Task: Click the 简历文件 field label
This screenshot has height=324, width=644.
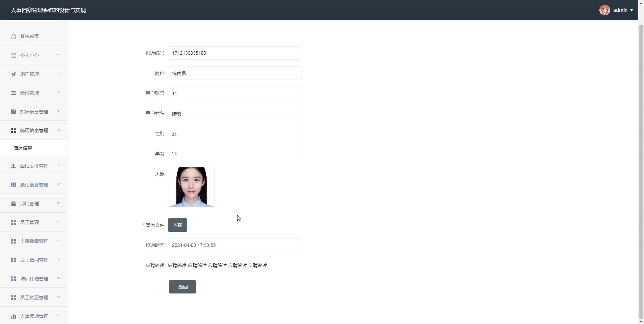Action: 155,225
